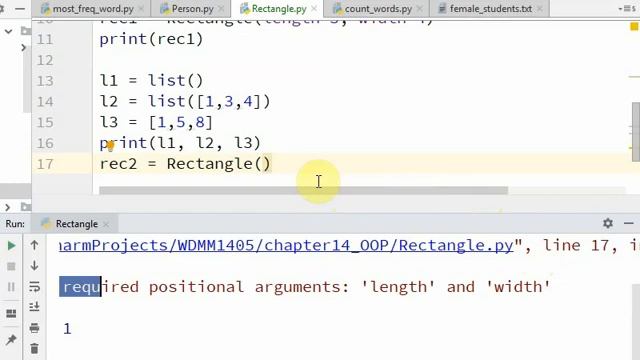Collapse the expanded project tree node
640x360 pixels.
pyautogui.click(x=8, y=31)
